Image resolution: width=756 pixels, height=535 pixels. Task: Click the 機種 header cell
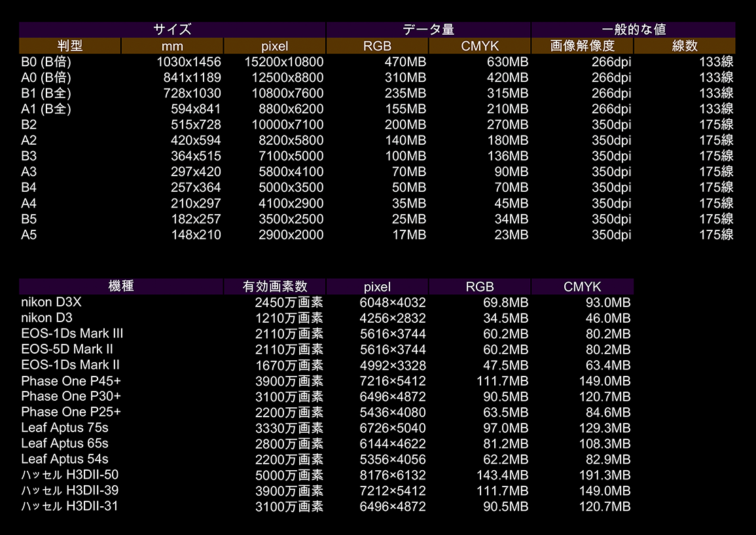coord(121,287)
